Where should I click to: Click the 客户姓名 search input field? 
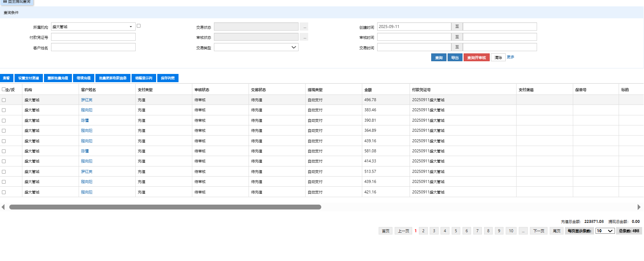[x=93, y=47]
